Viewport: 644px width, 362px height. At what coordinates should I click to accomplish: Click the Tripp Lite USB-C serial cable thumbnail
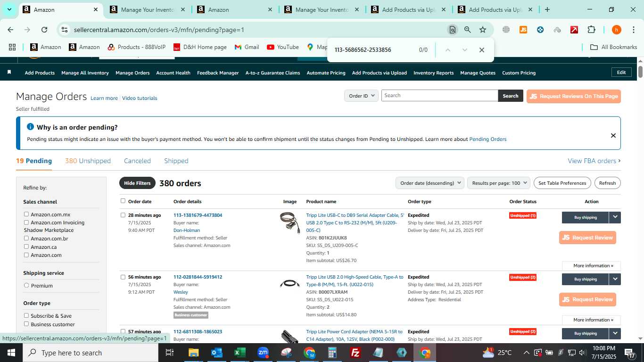[x=289, y=223]
